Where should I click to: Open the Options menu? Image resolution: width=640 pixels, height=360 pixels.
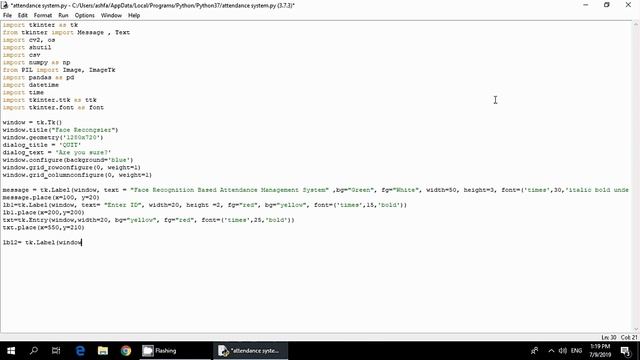(84, 16)
